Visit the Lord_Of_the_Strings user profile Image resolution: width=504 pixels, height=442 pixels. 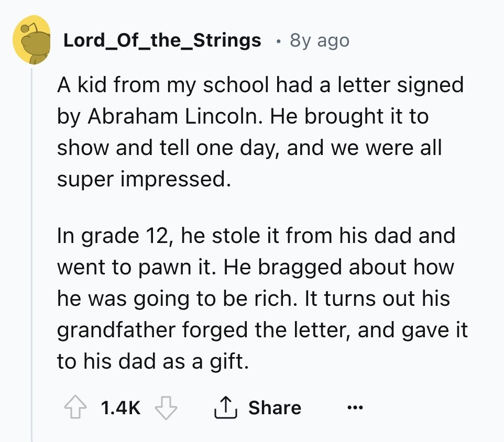click(x=162, y=40)
